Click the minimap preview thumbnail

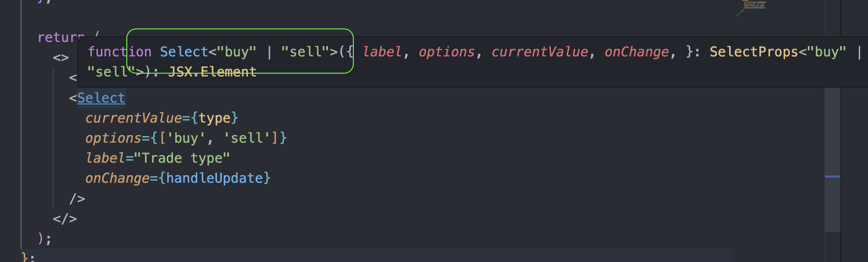click(752, 6)
